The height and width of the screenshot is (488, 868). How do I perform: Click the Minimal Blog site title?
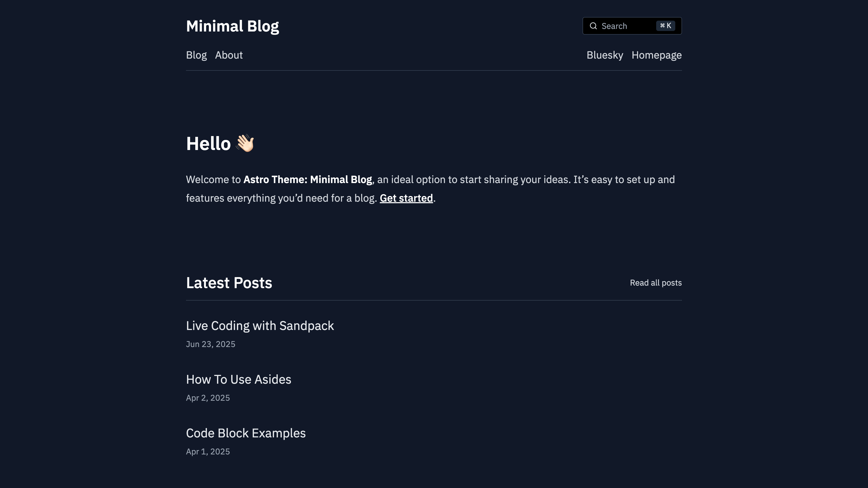(232, 26)
